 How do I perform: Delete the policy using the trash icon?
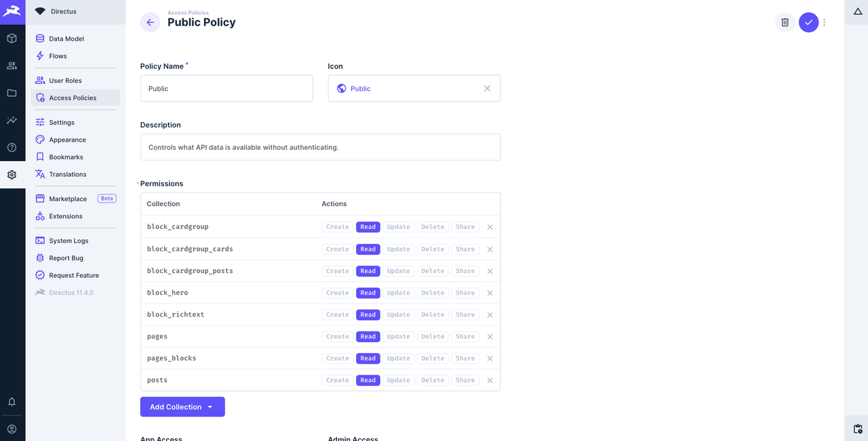(785, 22)
